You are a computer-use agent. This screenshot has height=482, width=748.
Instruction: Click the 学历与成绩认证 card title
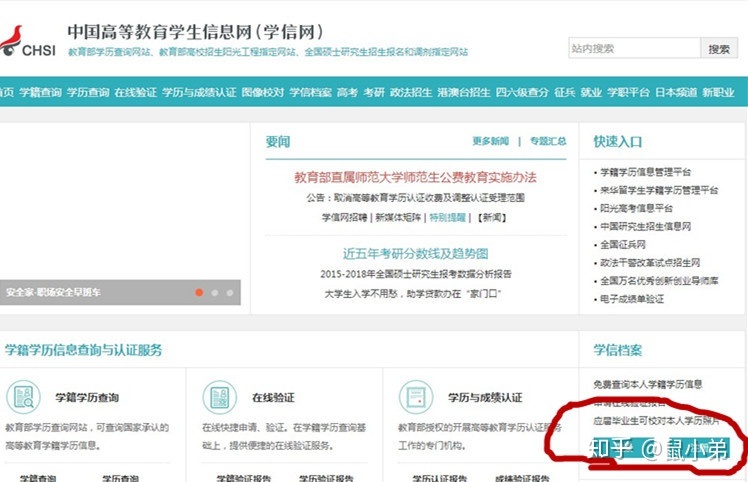[x=485, y=397]
